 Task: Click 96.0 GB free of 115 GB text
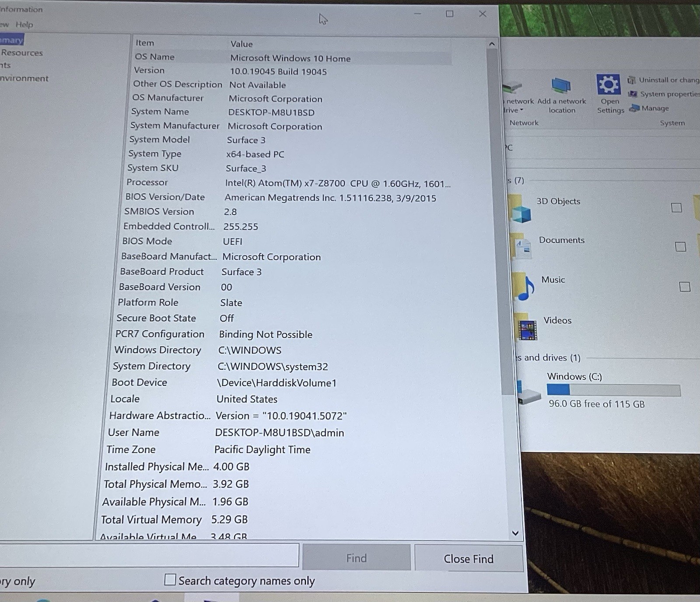597,404
